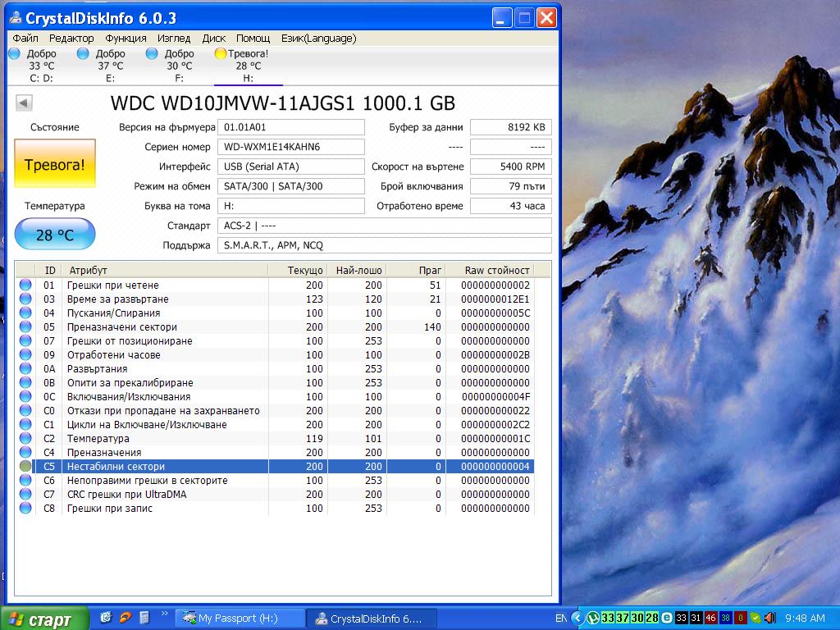Open the Диск menu
The image size is (840, 630).
[x=213, y=38]
